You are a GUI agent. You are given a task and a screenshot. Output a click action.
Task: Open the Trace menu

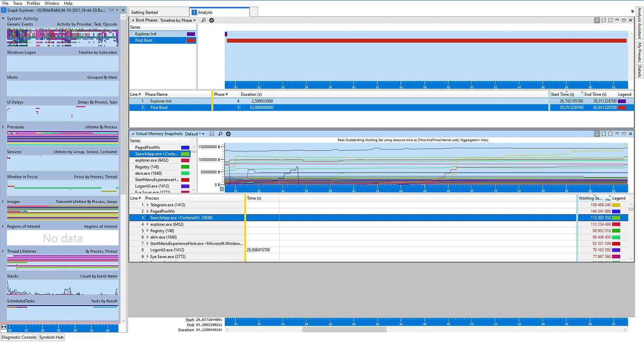coord(18,3)
